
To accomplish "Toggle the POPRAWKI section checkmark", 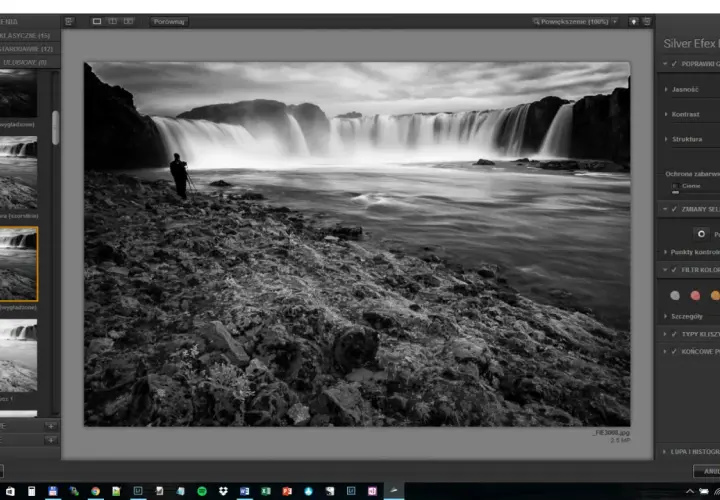I will pyautogui.click(x=674, y=64).
